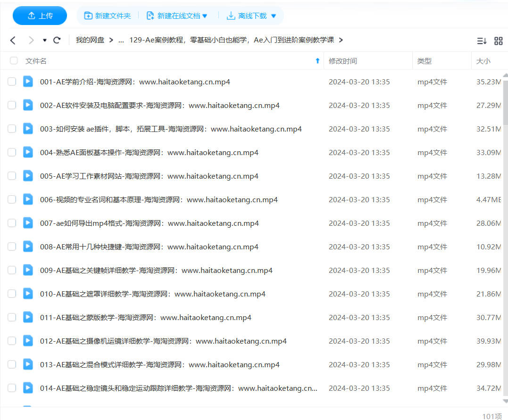
Task: Check the box for 005-AE学习工作素材网站
Action: click(x=12, y=176)
